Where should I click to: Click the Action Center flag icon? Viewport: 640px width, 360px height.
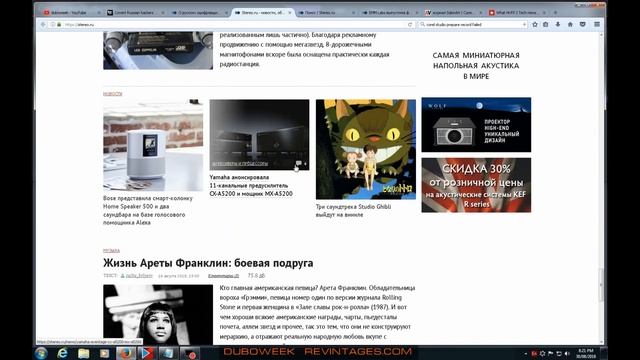(x=551, y=353)
